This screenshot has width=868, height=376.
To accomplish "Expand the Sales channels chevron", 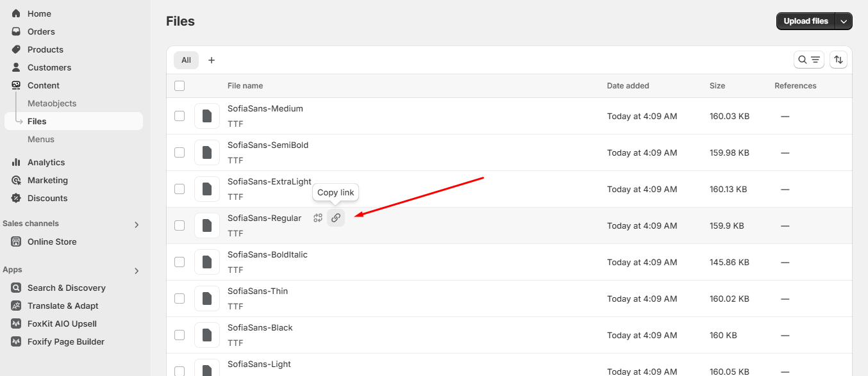I will (x=136, y=225).
